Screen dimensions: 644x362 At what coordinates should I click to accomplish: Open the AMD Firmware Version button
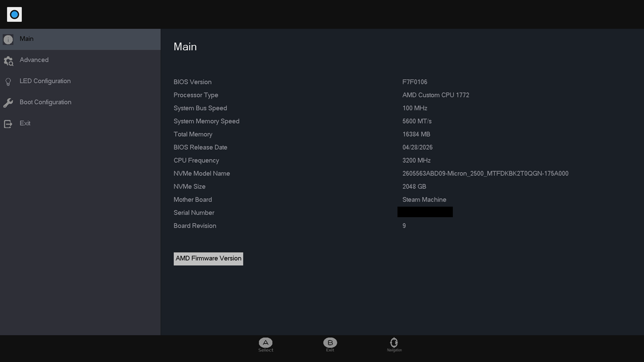[208, 258]
